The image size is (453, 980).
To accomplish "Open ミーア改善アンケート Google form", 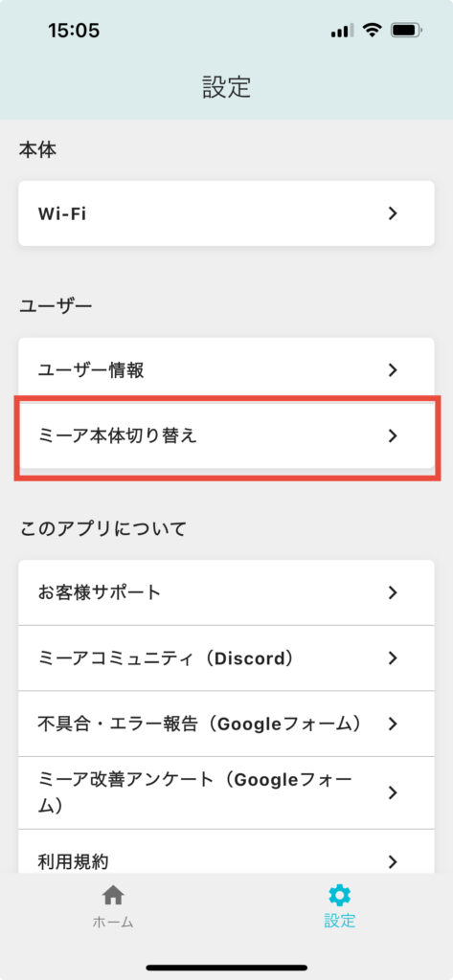I will coord(226,793).
